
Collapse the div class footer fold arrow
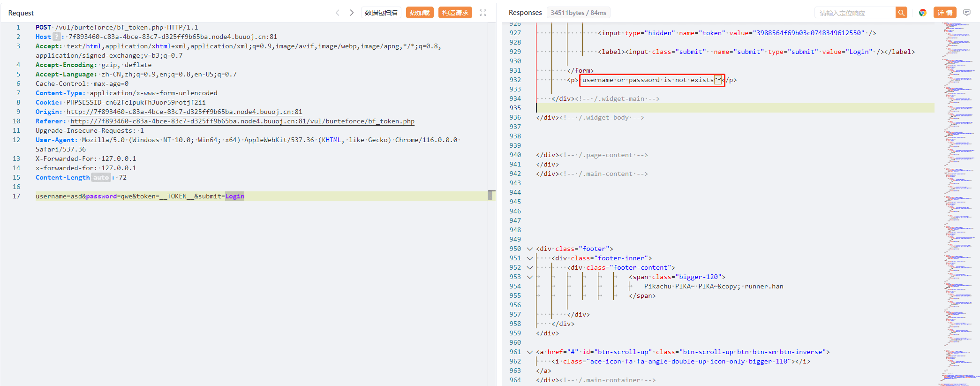pyautogui.click(x=530, y=249)
